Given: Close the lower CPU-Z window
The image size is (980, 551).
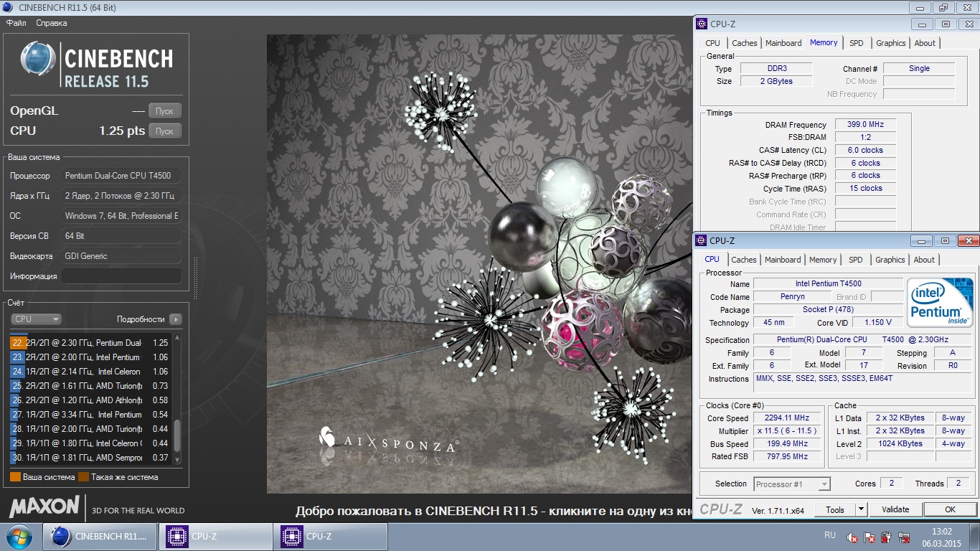Looking at the screenshot, I should (968, 240).
